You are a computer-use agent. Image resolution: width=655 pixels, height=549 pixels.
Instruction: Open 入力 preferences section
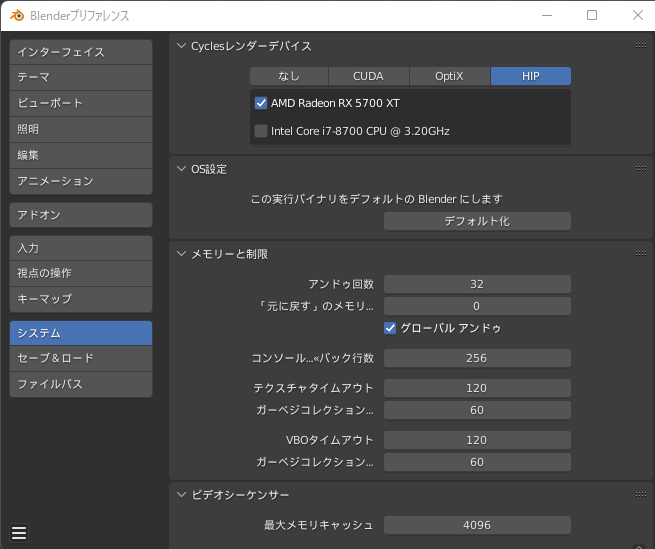click(x=81, y=248)
